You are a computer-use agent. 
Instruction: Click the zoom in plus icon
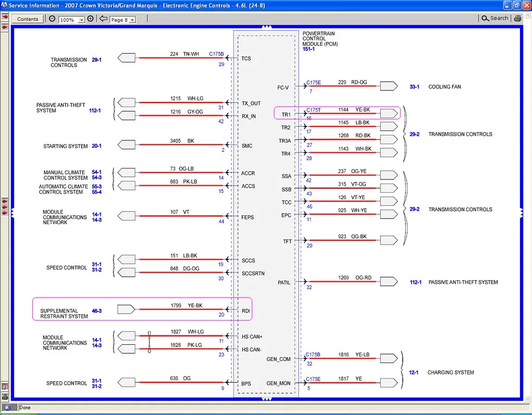(90, 19)
